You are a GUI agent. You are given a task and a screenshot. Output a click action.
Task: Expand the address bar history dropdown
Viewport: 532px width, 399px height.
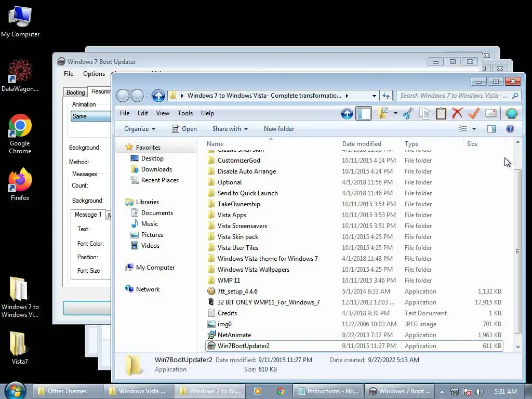pos(374,96)
